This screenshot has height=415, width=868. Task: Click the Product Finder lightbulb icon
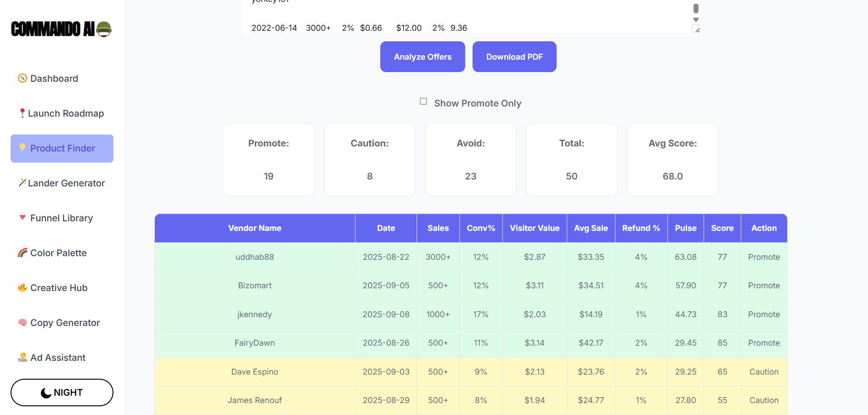click(x=22, y=148)
